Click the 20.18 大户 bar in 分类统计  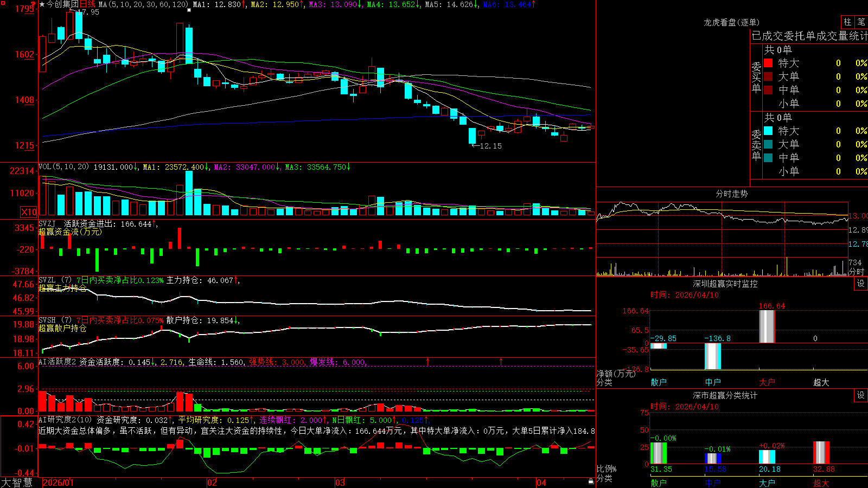coord(767,457)
